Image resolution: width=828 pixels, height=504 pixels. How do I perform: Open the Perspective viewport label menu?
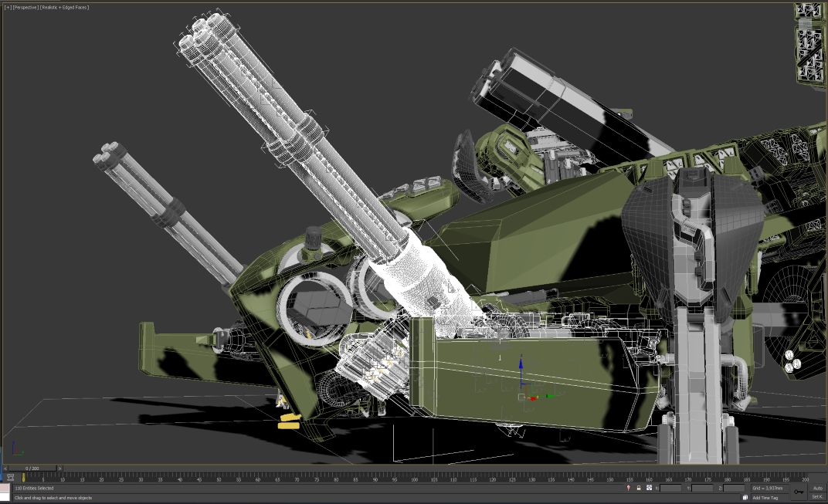click(27, 7)
